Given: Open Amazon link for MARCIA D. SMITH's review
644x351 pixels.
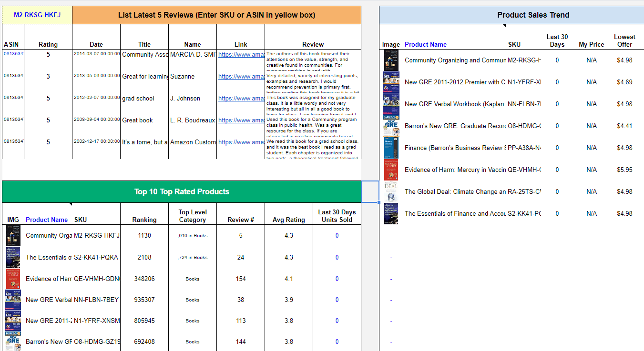Looking at the screenshot, I should click(x=241, y=55).
